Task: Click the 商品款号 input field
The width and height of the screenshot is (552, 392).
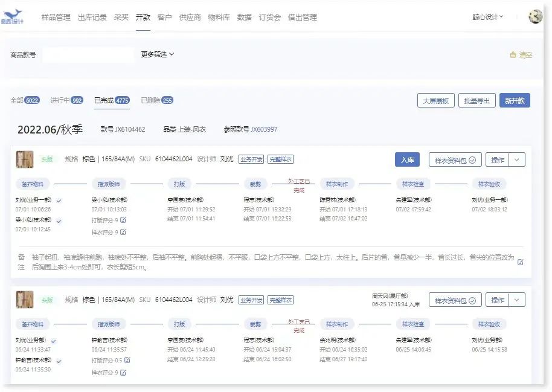Action: pos(88,54)
